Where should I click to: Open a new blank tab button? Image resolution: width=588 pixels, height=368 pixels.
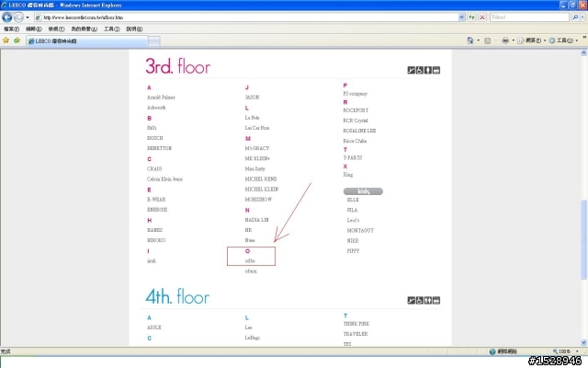coord(154,41)
